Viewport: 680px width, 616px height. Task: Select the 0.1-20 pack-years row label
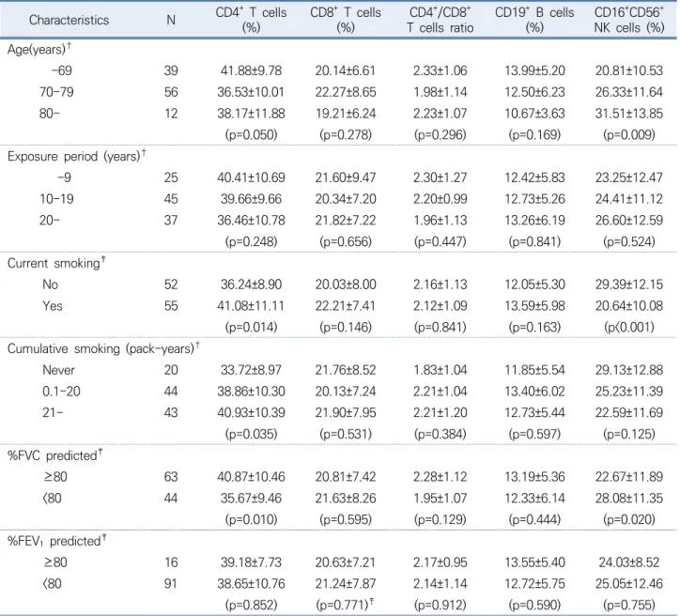[61, 392]
